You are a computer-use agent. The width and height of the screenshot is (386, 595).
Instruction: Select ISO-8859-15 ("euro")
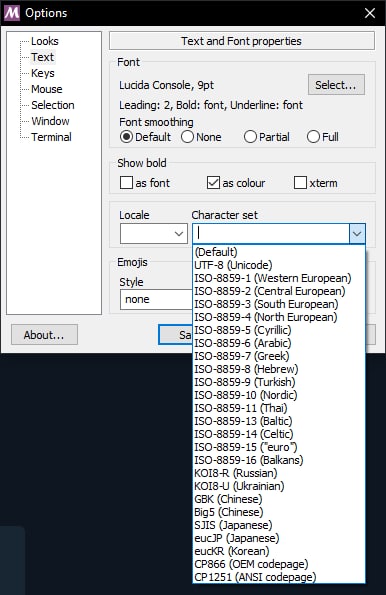pos(279,447)
